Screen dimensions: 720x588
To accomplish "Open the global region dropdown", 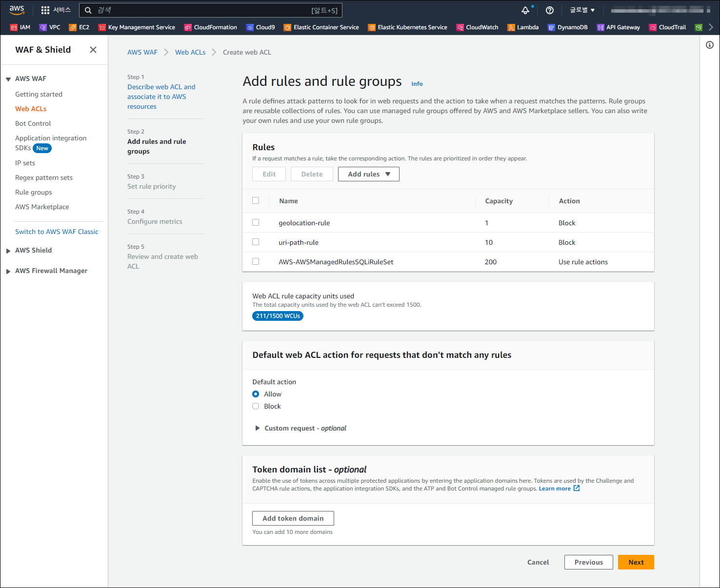I will click(582, 10).
